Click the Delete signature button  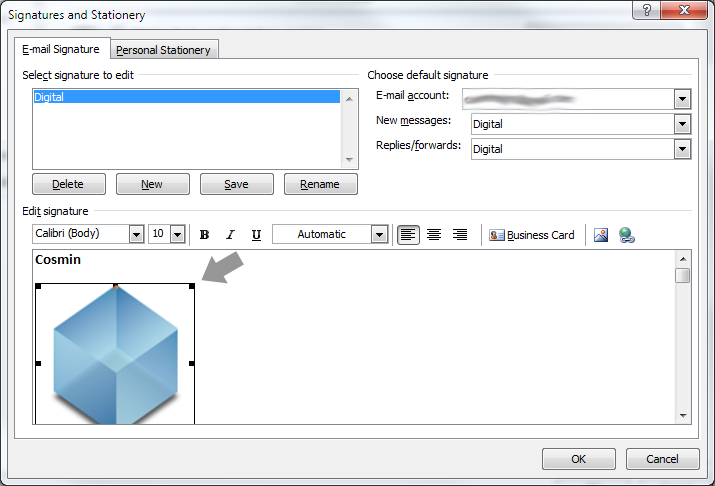(68, 184)
